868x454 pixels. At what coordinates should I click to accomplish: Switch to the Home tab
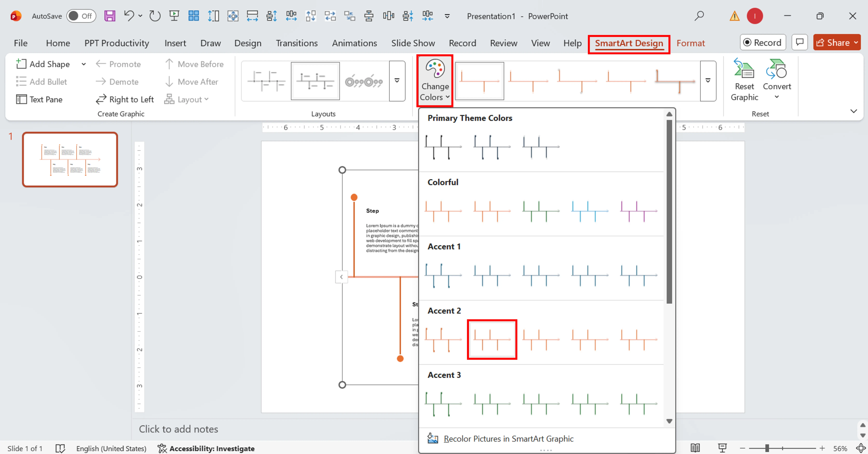click(x=58, y=43)
